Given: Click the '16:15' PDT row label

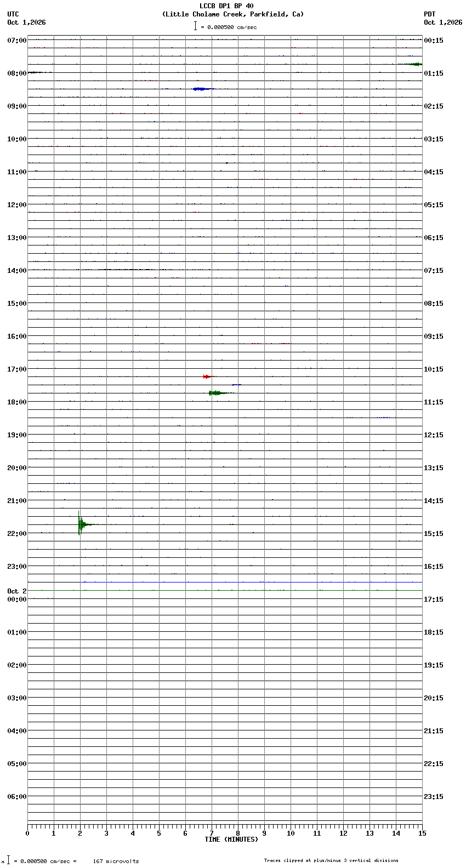Looking at the screenshot, I should (434, 567).
